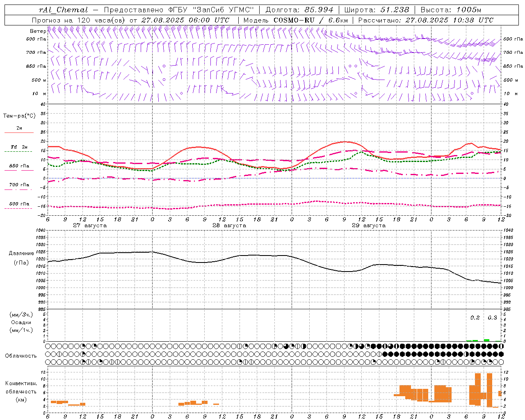Click the '29 августа' date label

coord(369,226)
